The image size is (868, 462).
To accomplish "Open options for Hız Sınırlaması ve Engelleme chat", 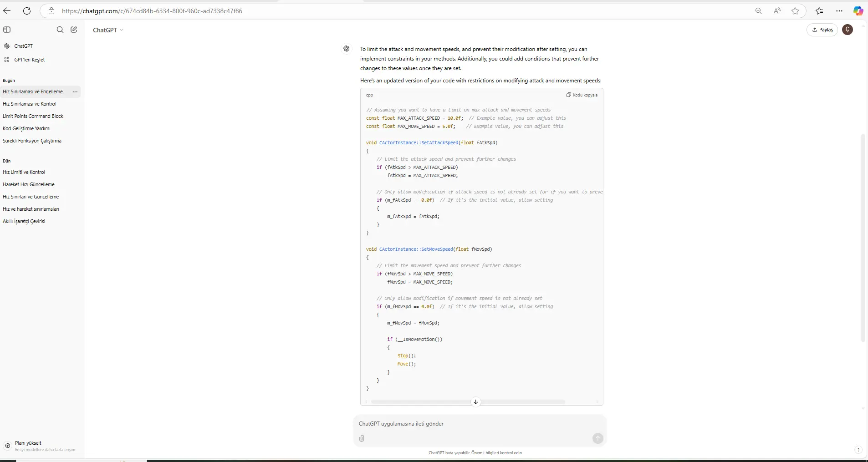I will pos(75,91).
